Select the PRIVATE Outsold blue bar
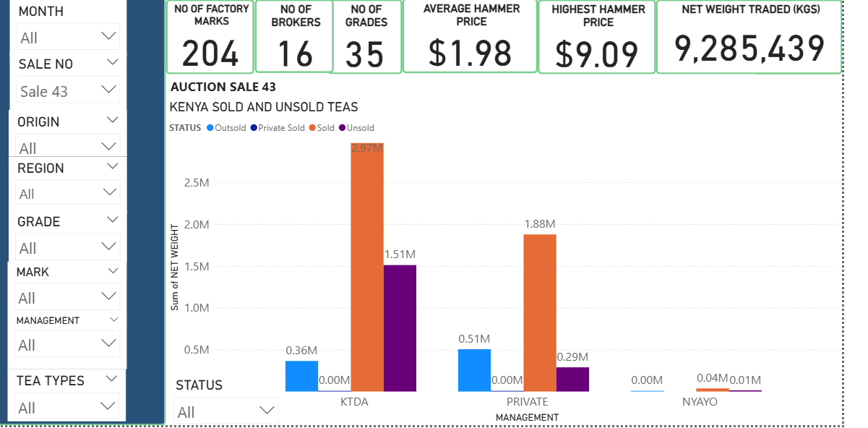 coord(474,370)
